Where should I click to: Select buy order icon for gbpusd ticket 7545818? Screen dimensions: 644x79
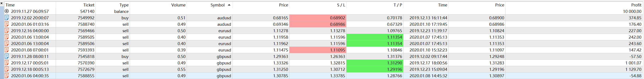point(7,56)
